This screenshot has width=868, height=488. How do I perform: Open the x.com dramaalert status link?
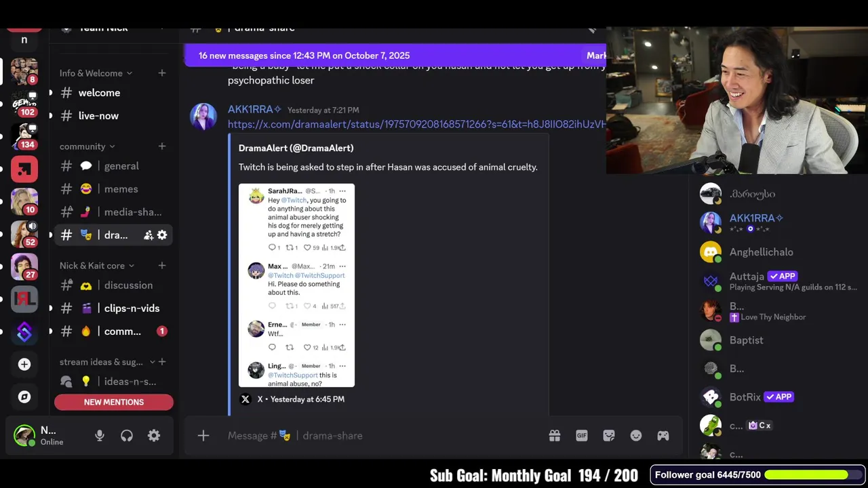416,125
